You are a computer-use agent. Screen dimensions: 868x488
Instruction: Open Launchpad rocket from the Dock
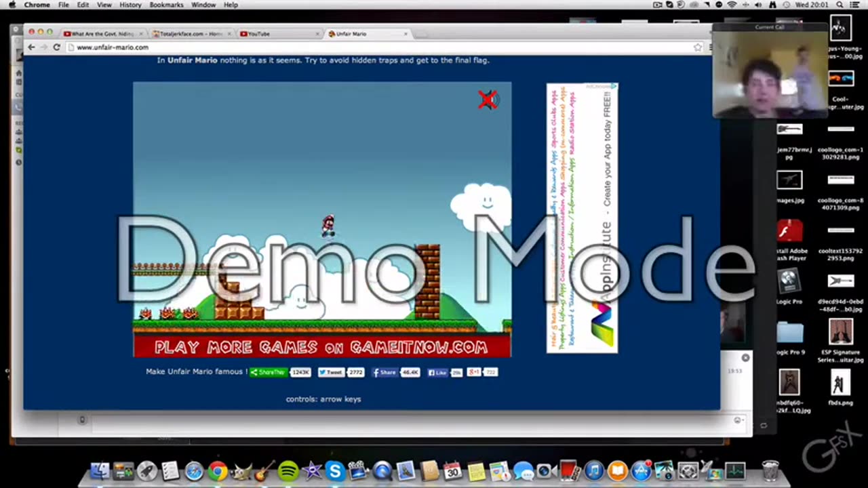(x=146, y=470)
